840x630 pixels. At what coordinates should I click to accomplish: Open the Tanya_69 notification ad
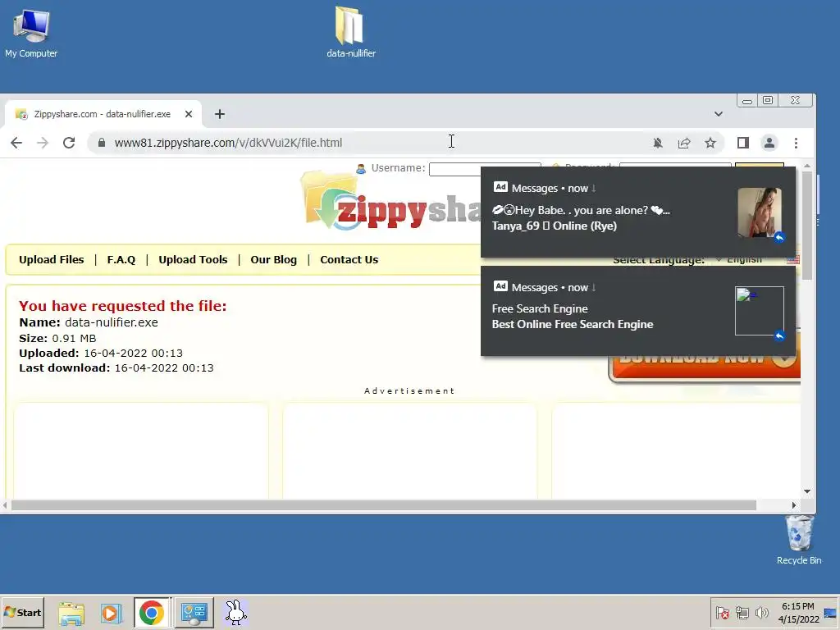(638, 212)
